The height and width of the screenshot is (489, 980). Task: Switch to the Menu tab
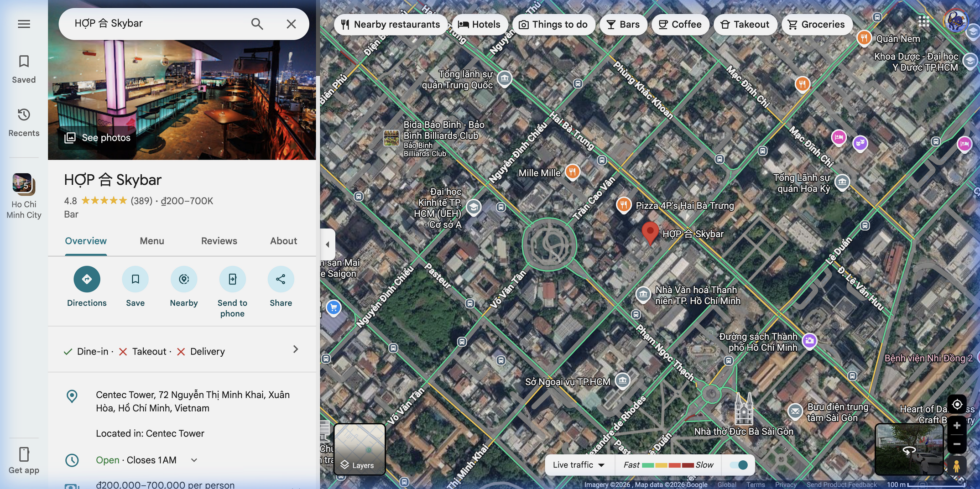pos(152,241)
